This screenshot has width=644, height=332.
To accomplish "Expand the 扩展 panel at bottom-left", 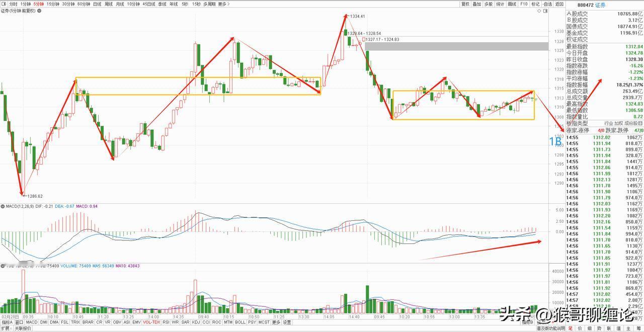I will coord(7,328).
